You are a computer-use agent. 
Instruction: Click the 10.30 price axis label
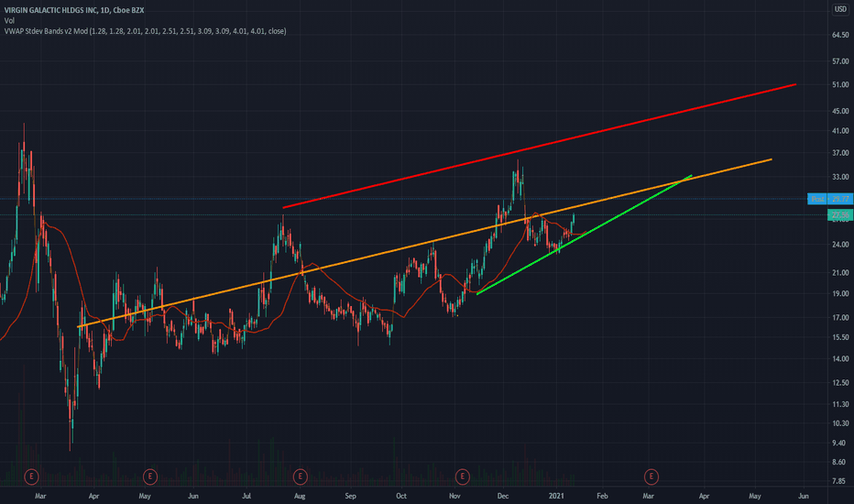(x=840, y=422)
